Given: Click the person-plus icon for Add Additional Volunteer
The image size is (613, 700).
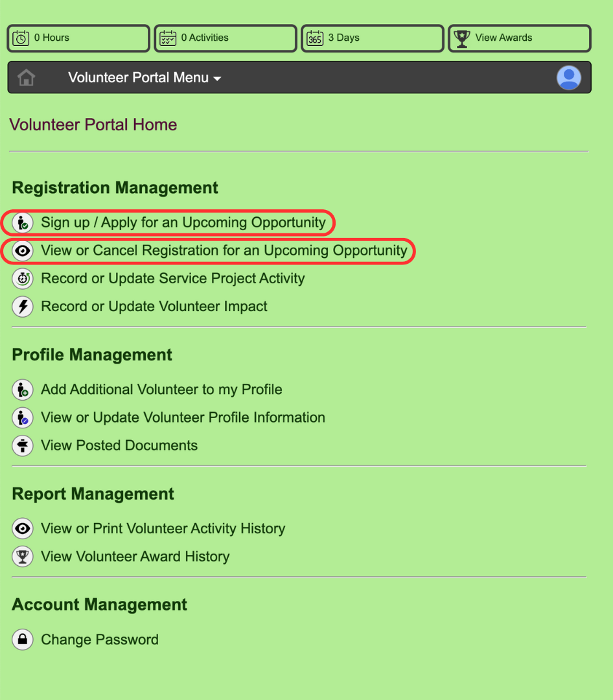Looking at the screenshot, I should pyautogui.click(x=22, y=390).
